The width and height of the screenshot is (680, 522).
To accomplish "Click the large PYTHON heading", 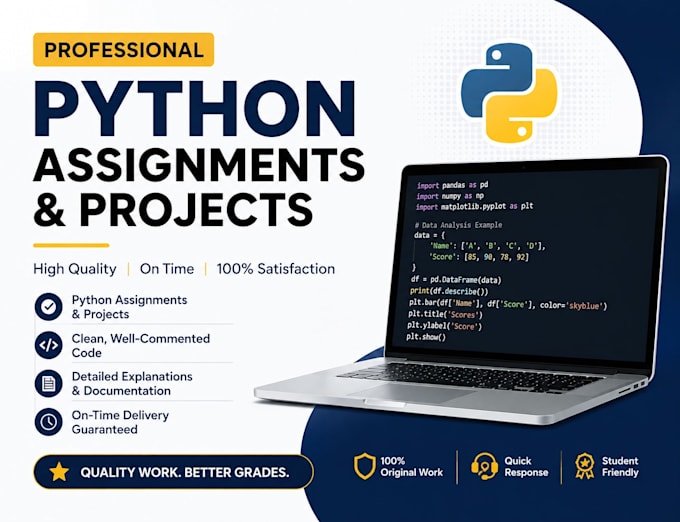I will pyautogui.click(x=195, y=108).
